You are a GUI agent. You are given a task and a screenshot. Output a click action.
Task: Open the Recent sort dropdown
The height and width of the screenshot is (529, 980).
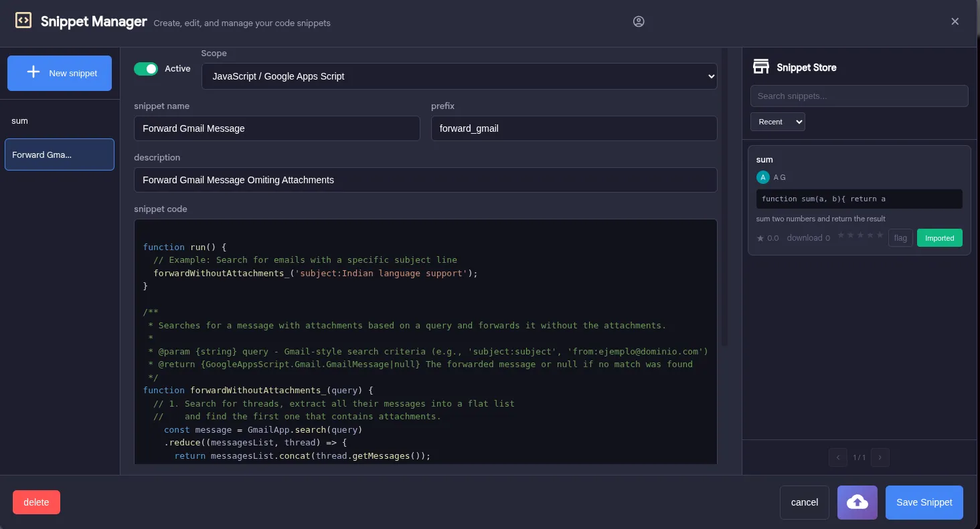pos(778,122)
